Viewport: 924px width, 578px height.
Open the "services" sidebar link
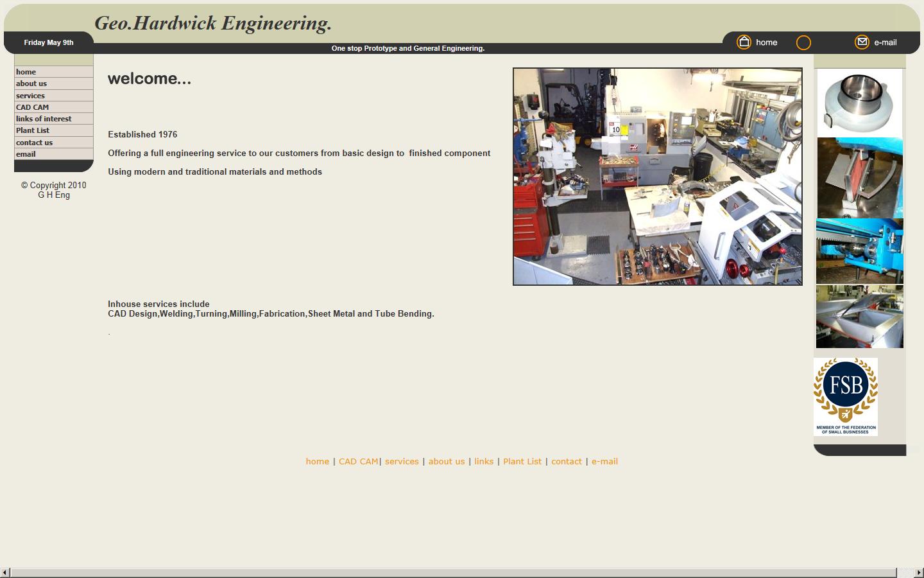coord(30,95)
